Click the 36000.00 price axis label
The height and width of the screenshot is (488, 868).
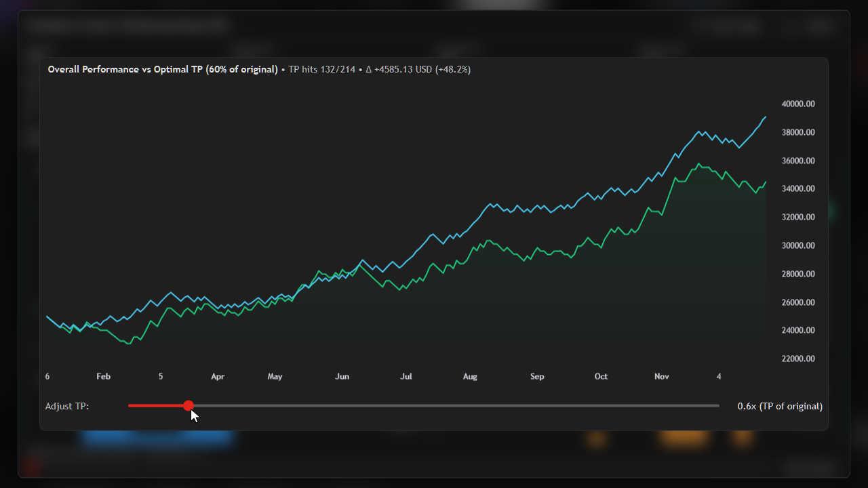tap(798, 161)
